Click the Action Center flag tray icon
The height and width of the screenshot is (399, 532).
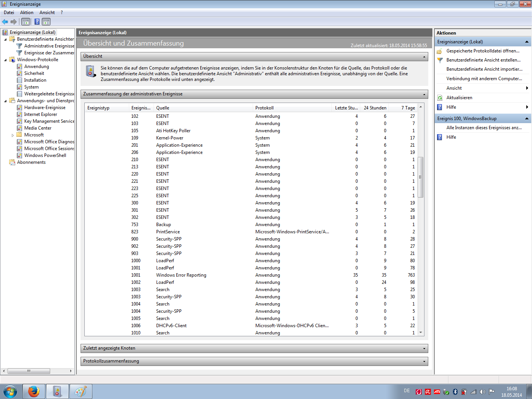492,391
